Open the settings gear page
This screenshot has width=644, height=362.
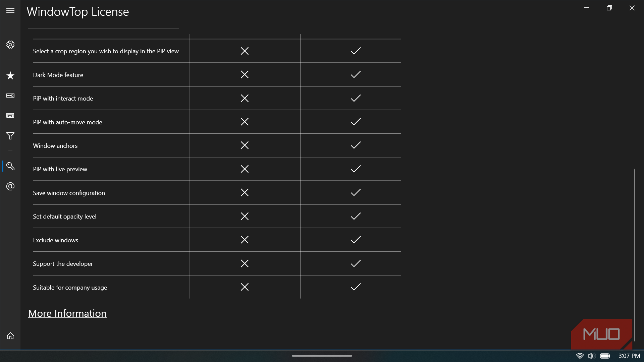pos(10,45)
